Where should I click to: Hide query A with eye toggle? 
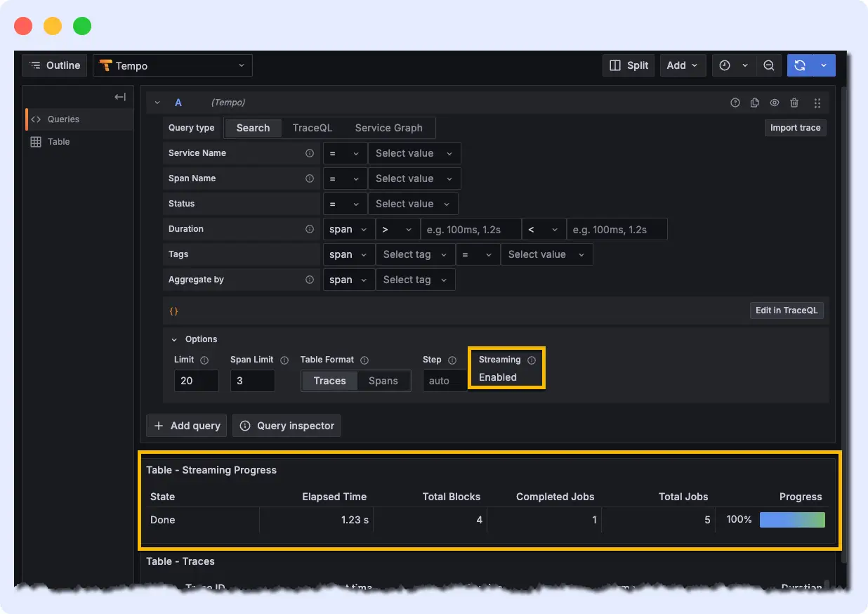pos(775,103)
